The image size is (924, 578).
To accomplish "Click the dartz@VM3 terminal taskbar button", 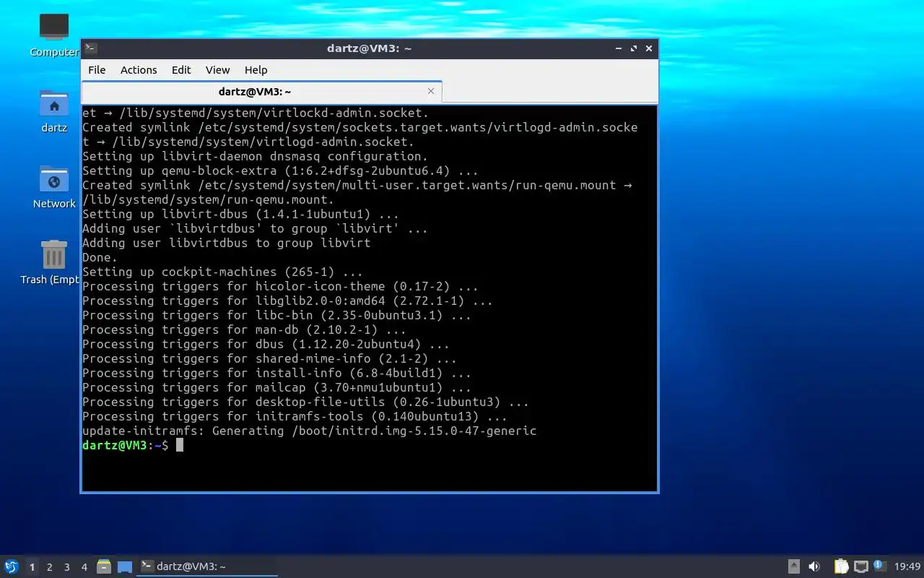I will point(208,566).
